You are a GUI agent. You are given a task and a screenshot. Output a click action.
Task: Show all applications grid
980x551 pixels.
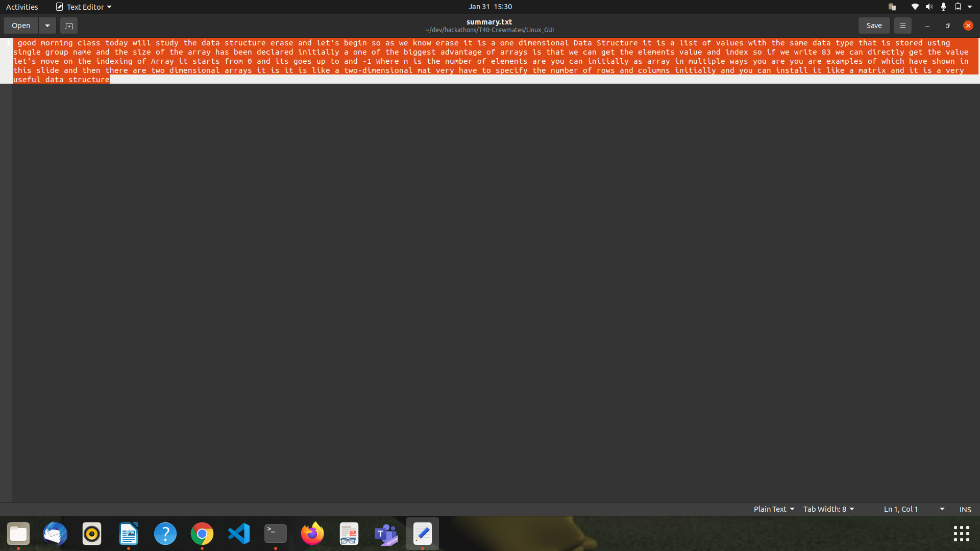point(961,534)
